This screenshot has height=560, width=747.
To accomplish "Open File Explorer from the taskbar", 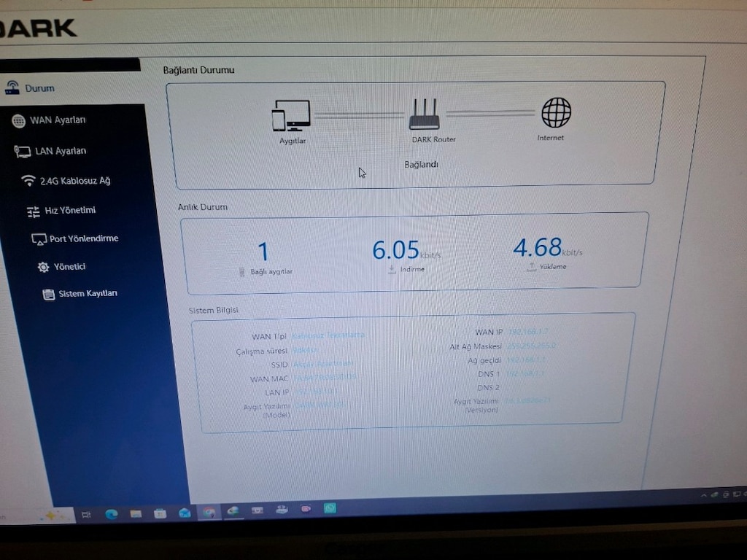I will point(136,513).
